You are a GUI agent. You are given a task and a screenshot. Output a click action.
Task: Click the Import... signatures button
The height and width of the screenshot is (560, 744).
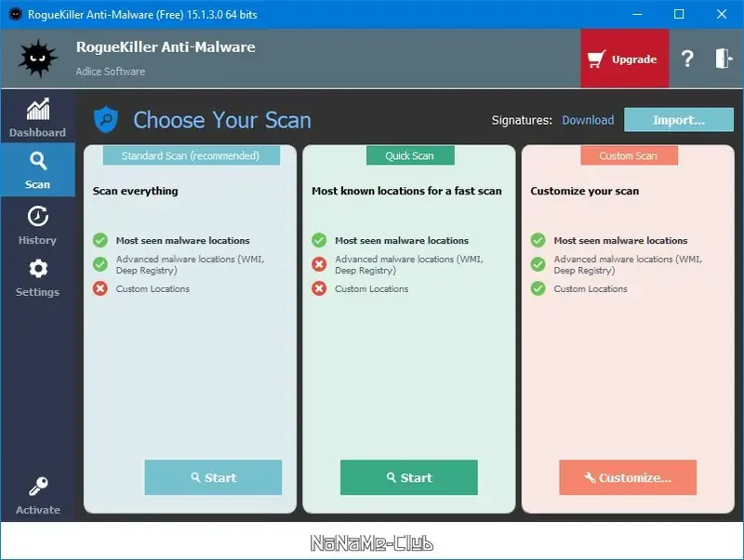click(679, 120)
